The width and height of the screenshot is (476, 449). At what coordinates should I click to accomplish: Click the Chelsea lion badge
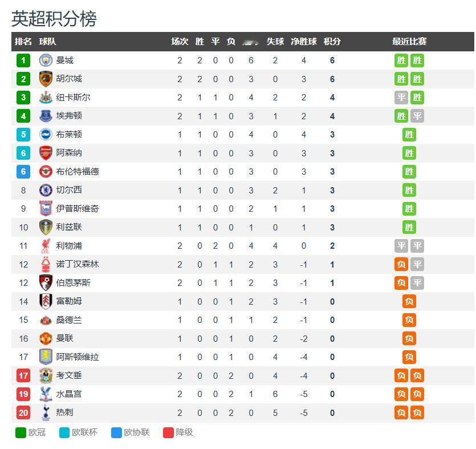[x=46, y=190]
